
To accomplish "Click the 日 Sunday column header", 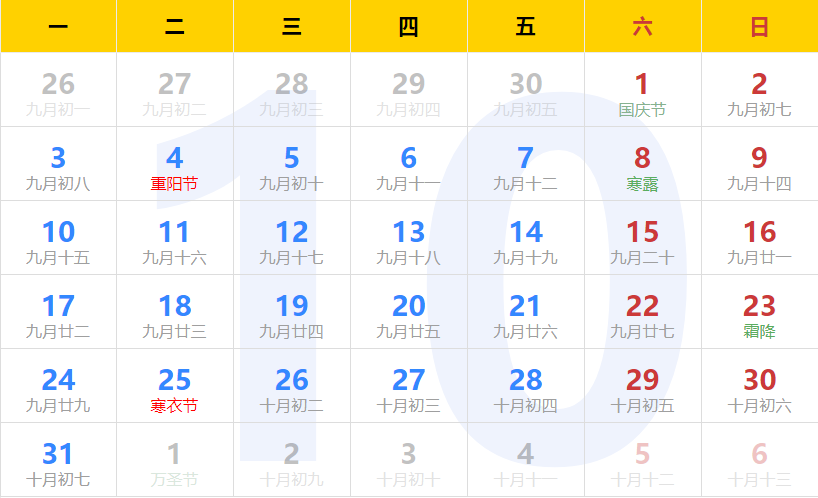I will [759, 27].
